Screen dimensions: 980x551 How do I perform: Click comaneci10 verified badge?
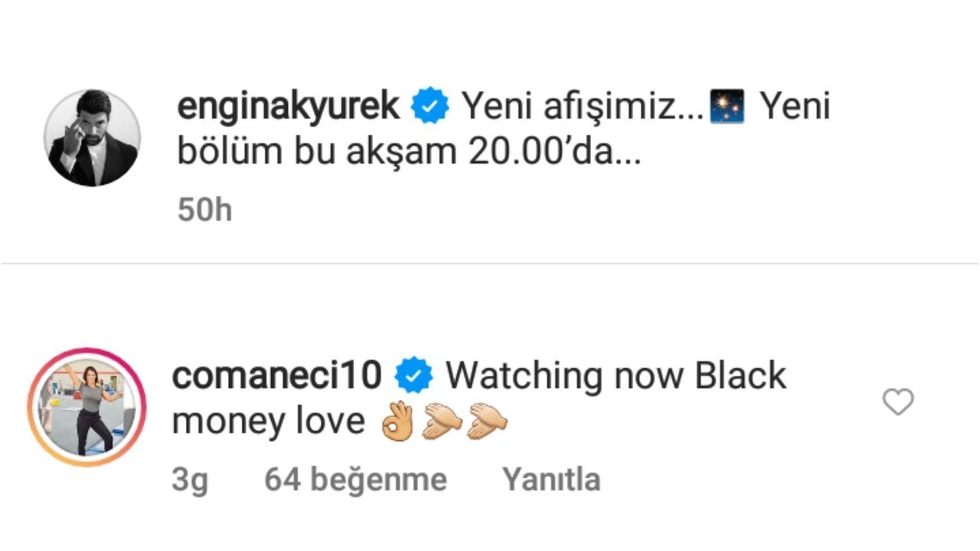(x=414, y=377)
